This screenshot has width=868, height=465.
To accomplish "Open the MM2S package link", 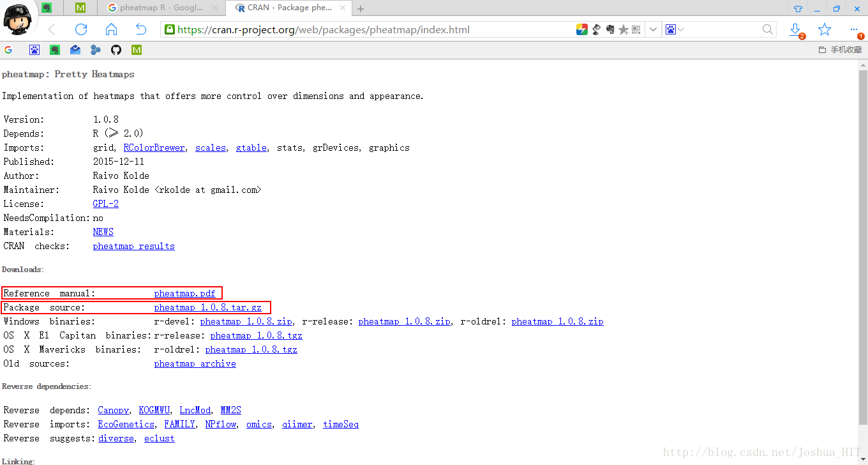I will click(231, 410).
